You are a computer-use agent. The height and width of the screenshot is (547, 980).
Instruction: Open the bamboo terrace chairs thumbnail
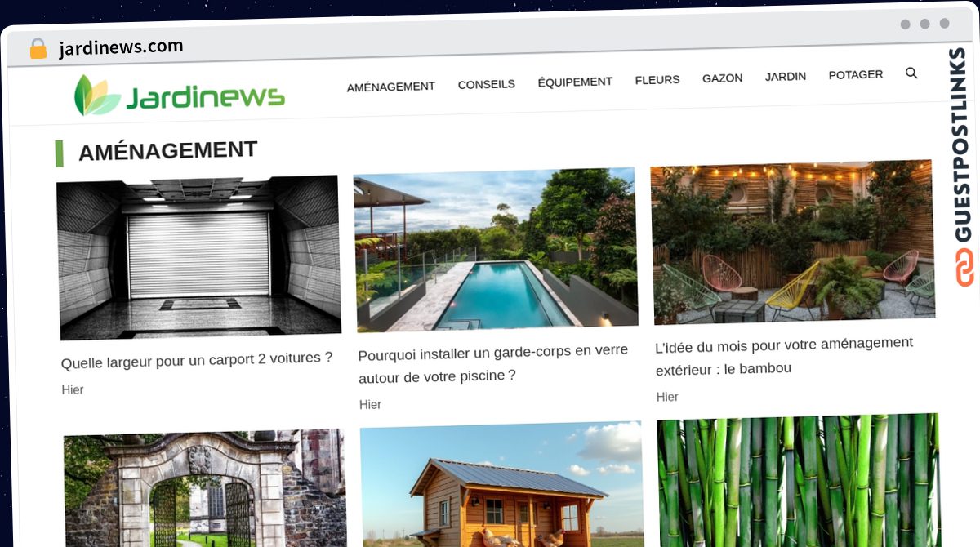(x=792, y=242)
